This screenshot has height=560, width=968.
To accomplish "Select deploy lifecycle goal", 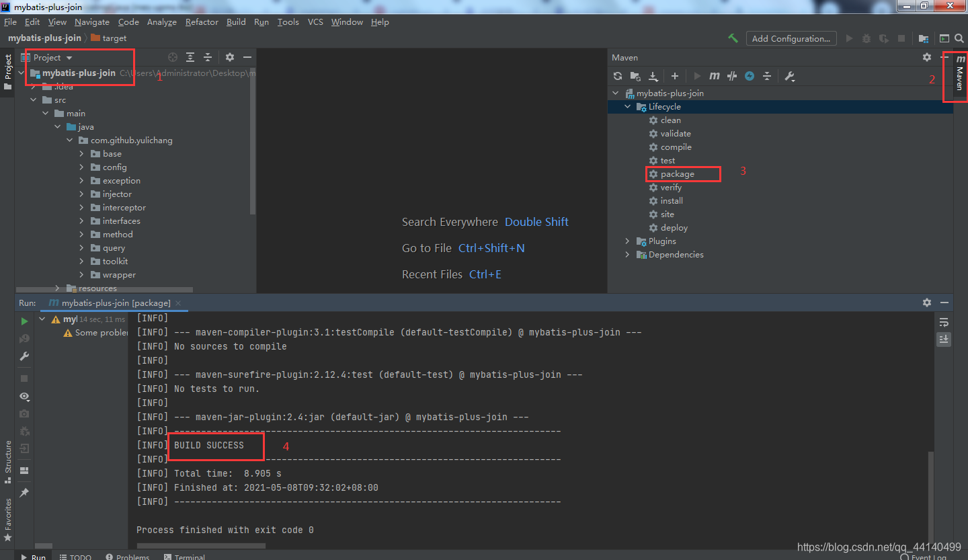I will [674, 228].
